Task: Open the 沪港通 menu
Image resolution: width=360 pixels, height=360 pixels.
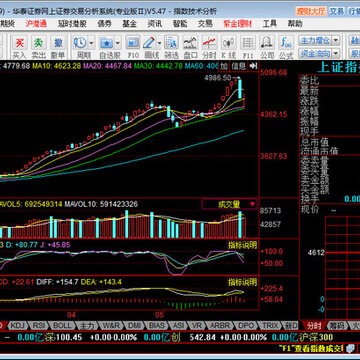Action: (x=36, y=24)
